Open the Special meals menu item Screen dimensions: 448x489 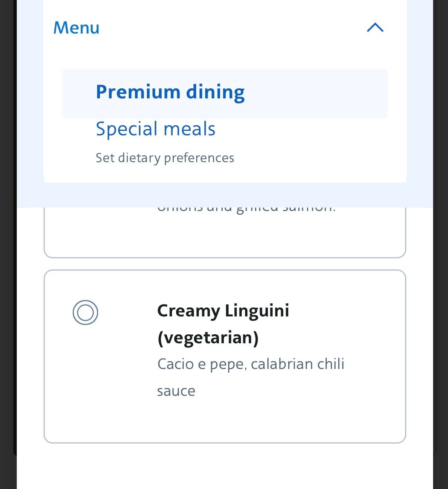coord(156,129)
